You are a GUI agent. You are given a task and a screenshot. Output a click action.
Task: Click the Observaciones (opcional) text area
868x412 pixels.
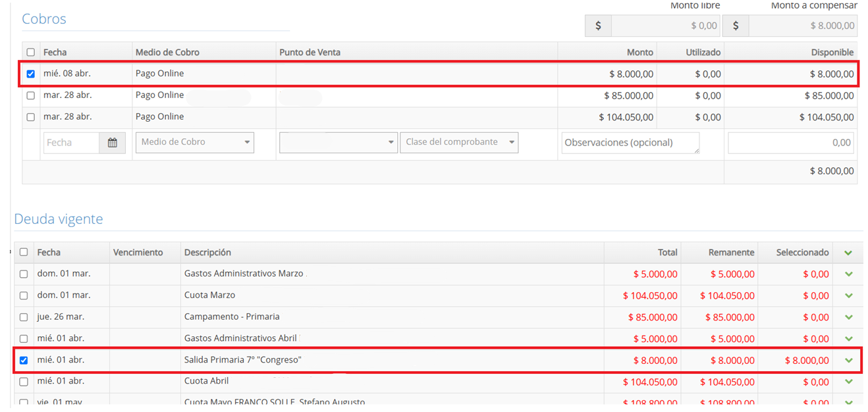[x=631, y=143]
